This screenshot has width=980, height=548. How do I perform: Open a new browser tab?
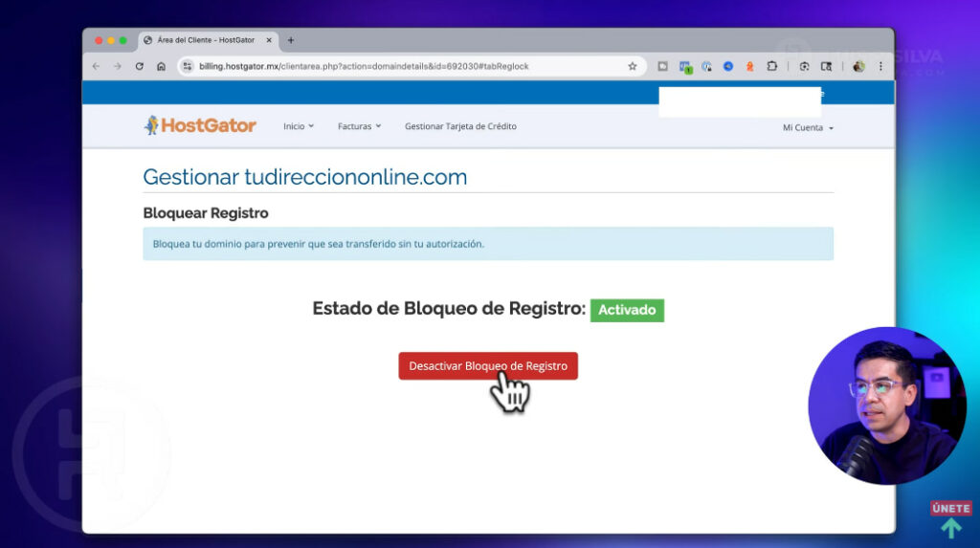tap(291, 40)
